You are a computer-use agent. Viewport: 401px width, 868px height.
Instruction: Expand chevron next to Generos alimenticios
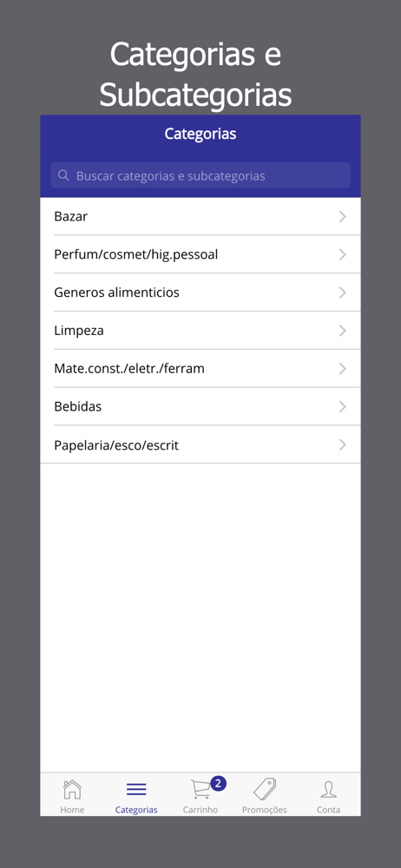point(343,293)
